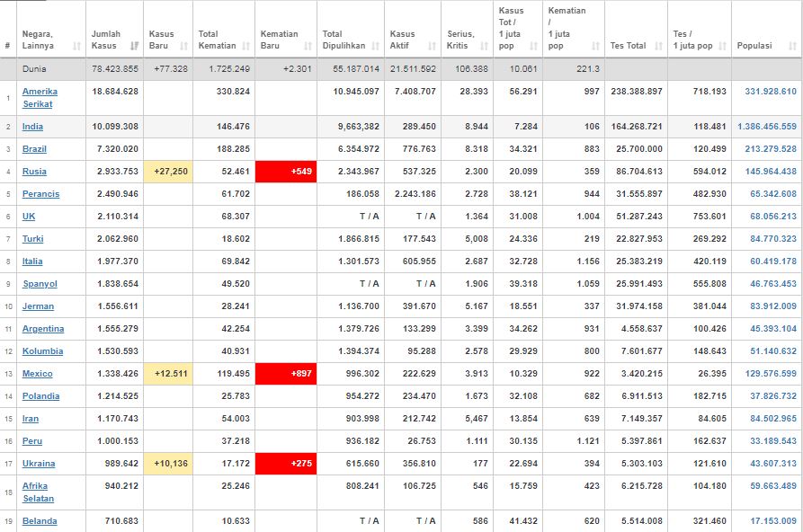Viewport: 803px width, 532px height.
Task: Open the Brazil country link
Action: [x=34, y=149]
